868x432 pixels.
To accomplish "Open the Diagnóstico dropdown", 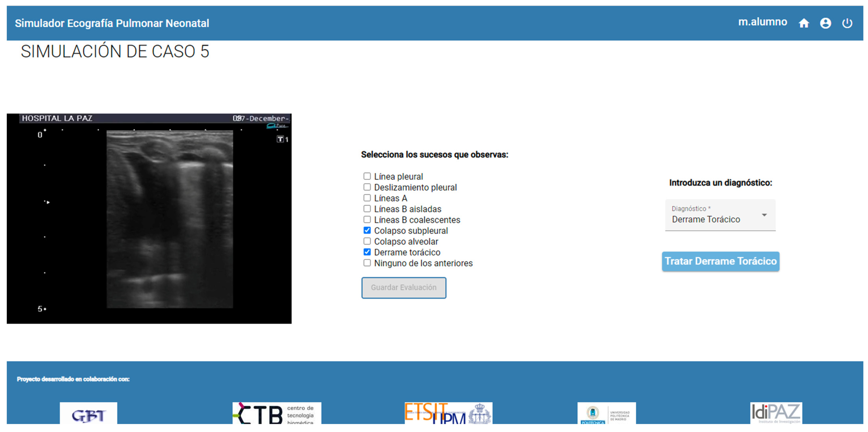I will [720, 215].
